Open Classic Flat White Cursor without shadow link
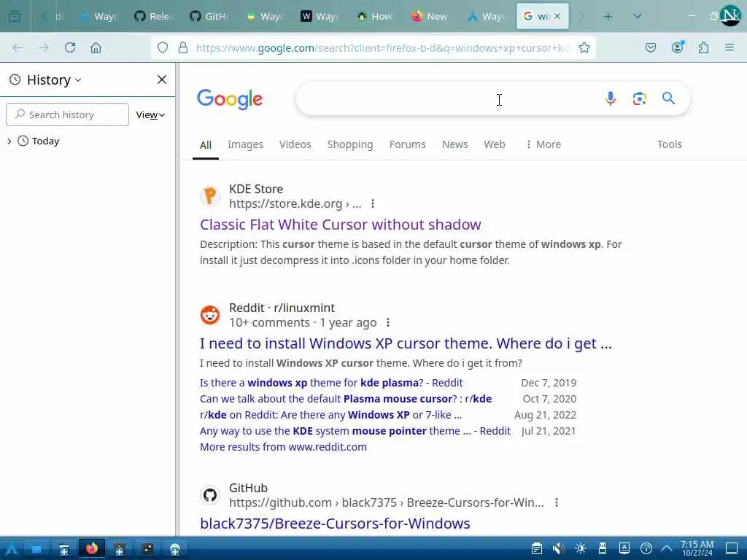747x560 pixels. 341,225
